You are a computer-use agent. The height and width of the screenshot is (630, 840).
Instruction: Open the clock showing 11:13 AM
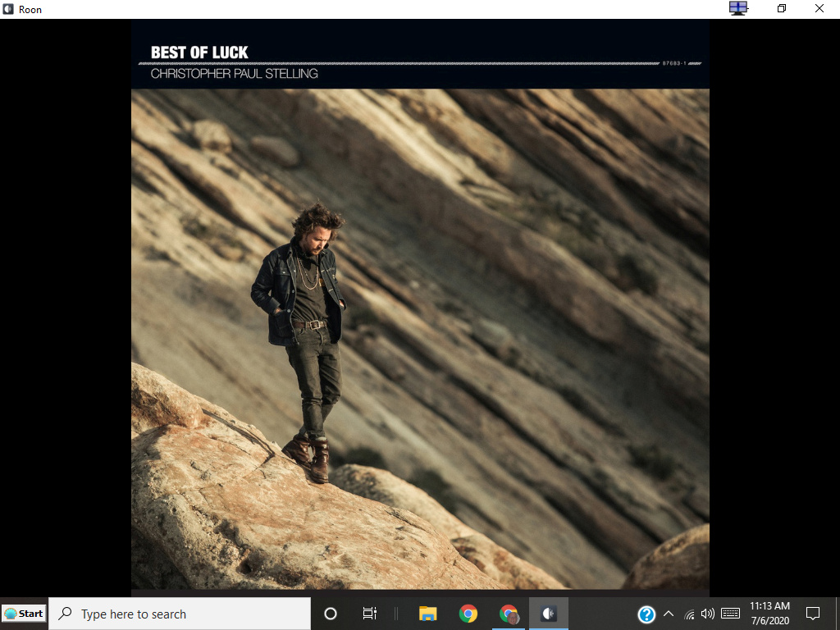click(x=769, y=614)
